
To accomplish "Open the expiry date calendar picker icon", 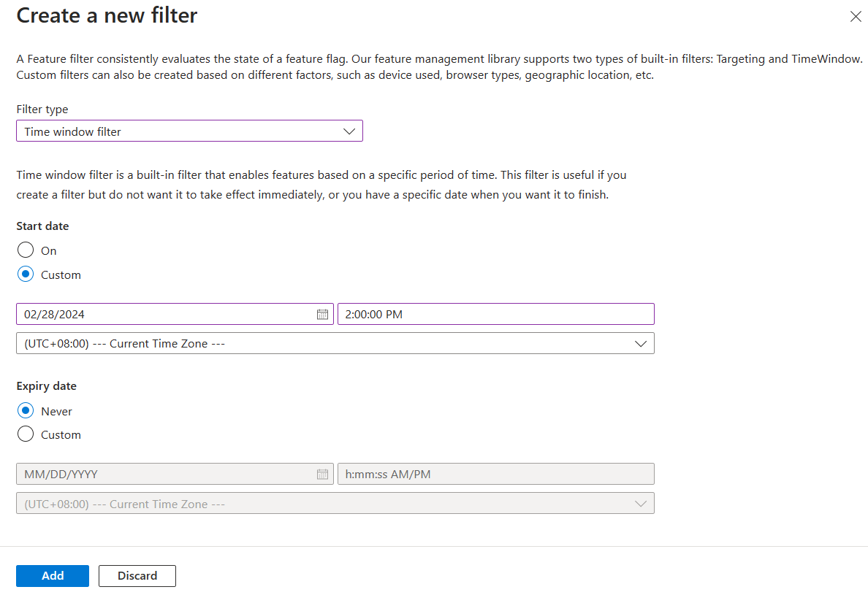I will [x=322, y=475].
